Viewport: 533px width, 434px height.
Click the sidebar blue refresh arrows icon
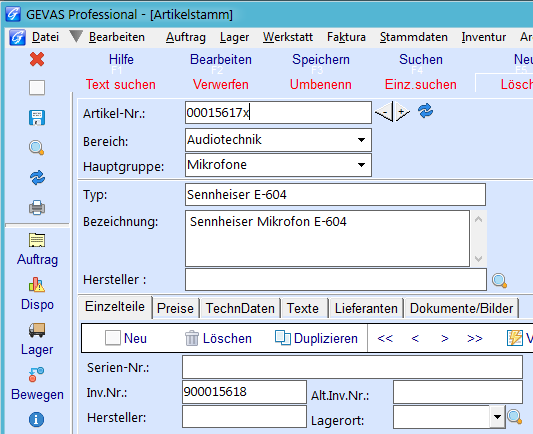point(37,177)
